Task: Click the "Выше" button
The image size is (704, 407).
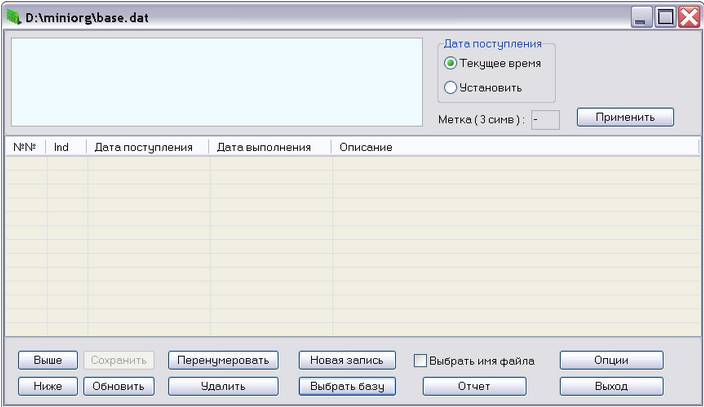Action: coord(48,360)
